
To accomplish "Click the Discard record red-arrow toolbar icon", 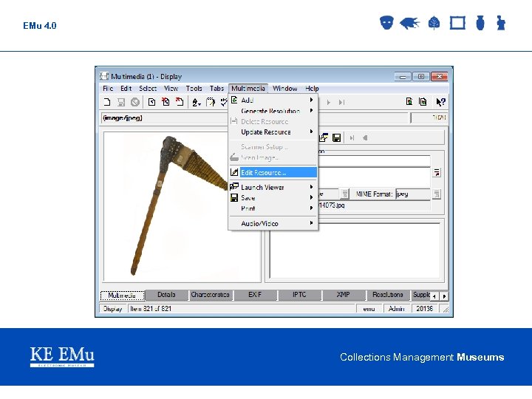I will (x=180, y=102).
